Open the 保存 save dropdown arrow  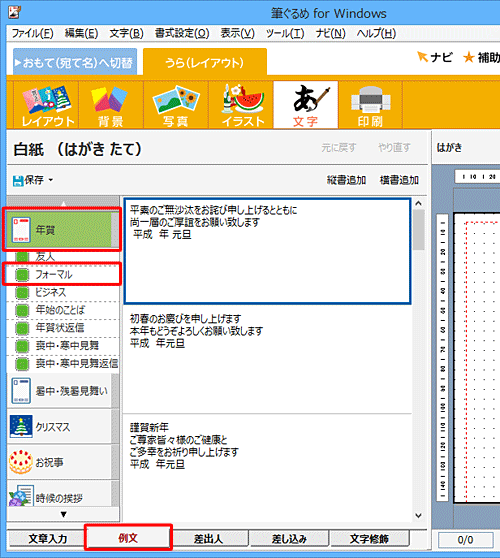[x=51, y=180]
